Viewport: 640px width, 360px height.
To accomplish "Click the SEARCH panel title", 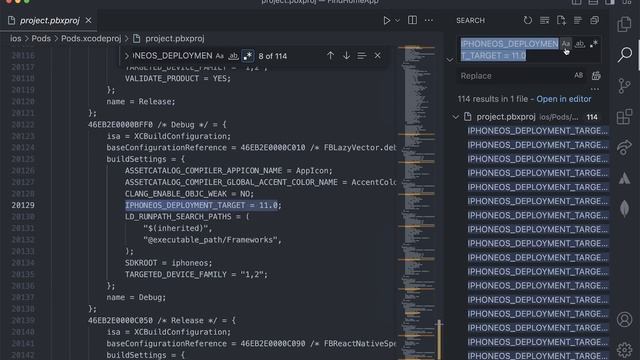I will [470, 20].
